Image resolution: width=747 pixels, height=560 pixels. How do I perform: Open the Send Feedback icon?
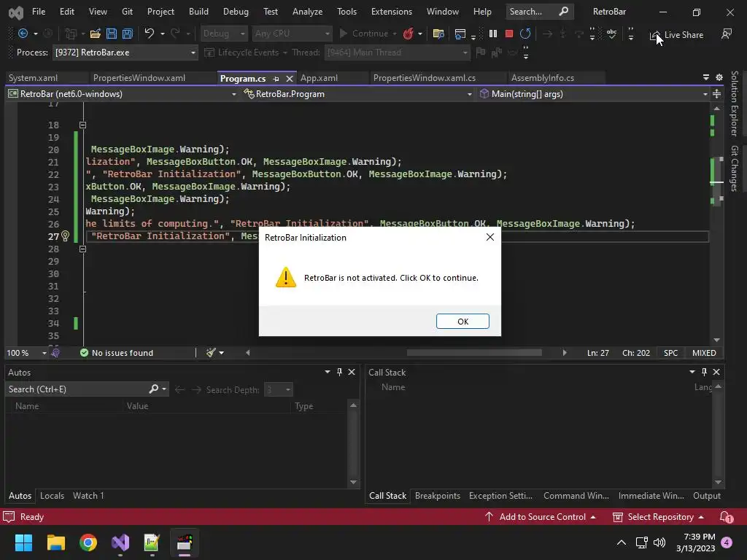click(727, 34)
